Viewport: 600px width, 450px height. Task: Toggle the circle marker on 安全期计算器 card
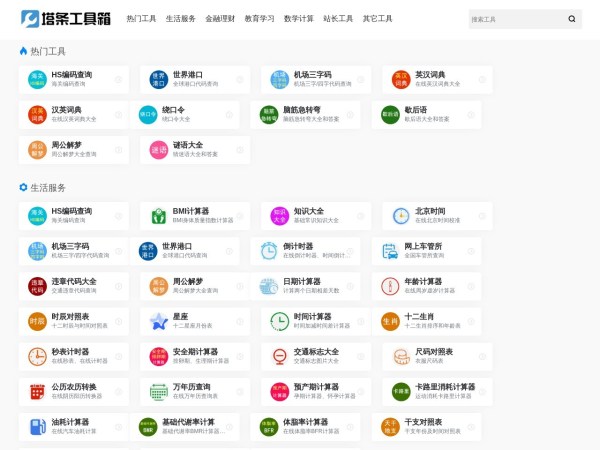240,357
